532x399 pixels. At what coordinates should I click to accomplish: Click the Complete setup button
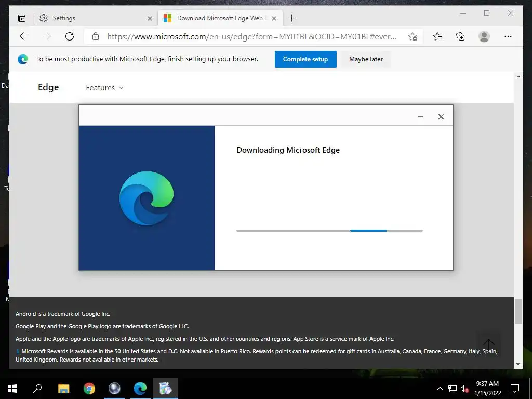click(x=305, y=59)
